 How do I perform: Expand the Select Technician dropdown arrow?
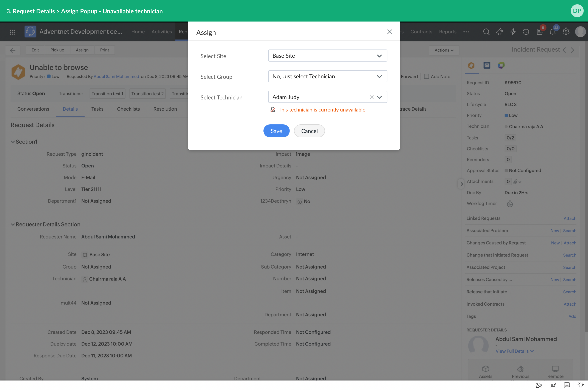coord(379,97)
